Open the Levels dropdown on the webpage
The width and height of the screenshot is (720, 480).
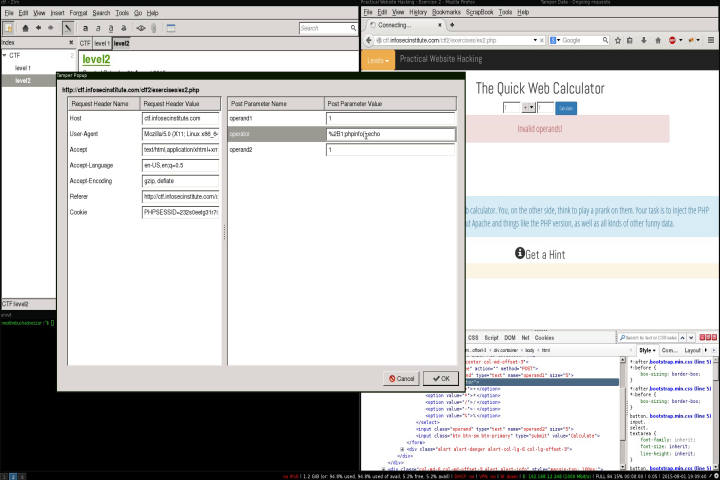378,60
